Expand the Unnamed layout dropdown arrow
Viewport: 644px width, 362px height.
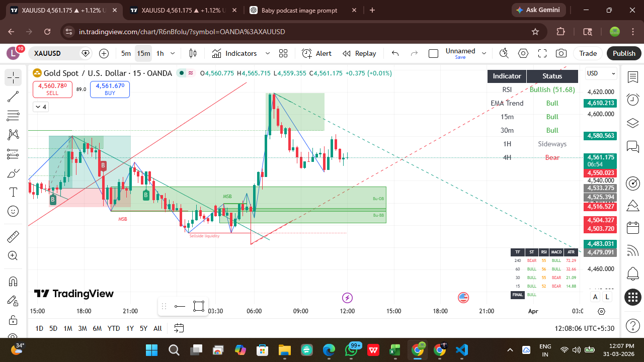[484, 53]
